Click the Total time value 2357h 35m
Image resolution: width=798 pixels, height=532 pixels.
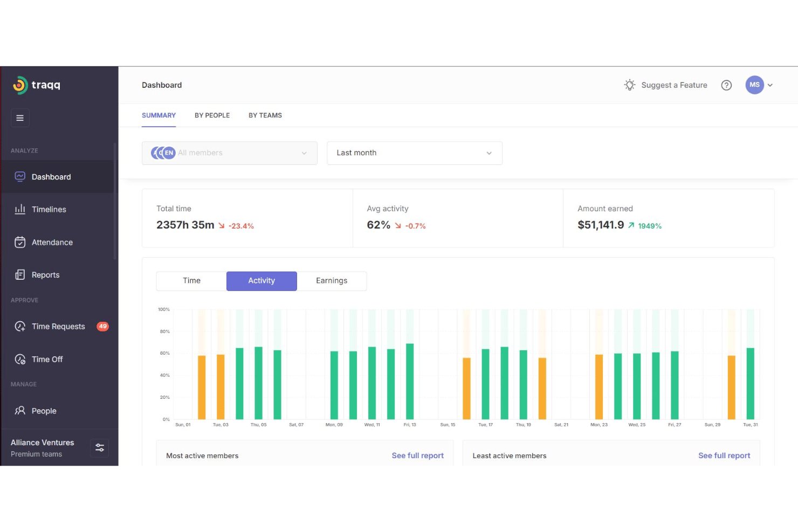(185, 225)
